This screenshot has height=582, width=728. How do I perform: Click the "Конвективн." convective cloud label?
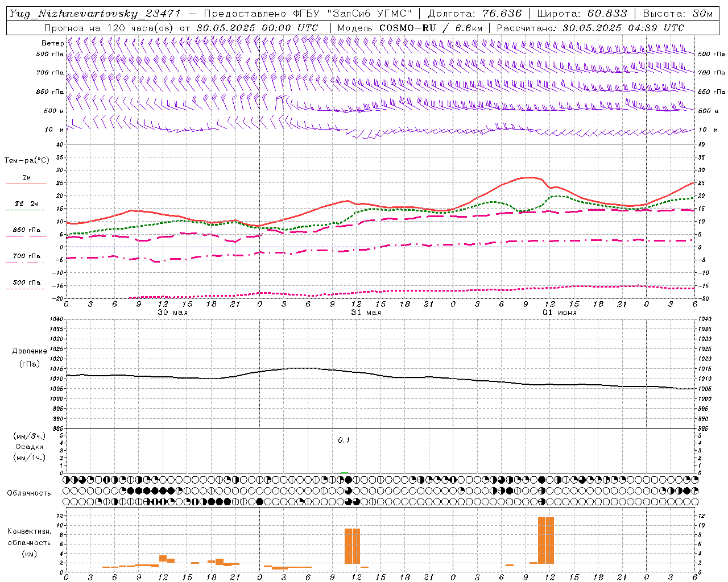[x=29, y=531]
